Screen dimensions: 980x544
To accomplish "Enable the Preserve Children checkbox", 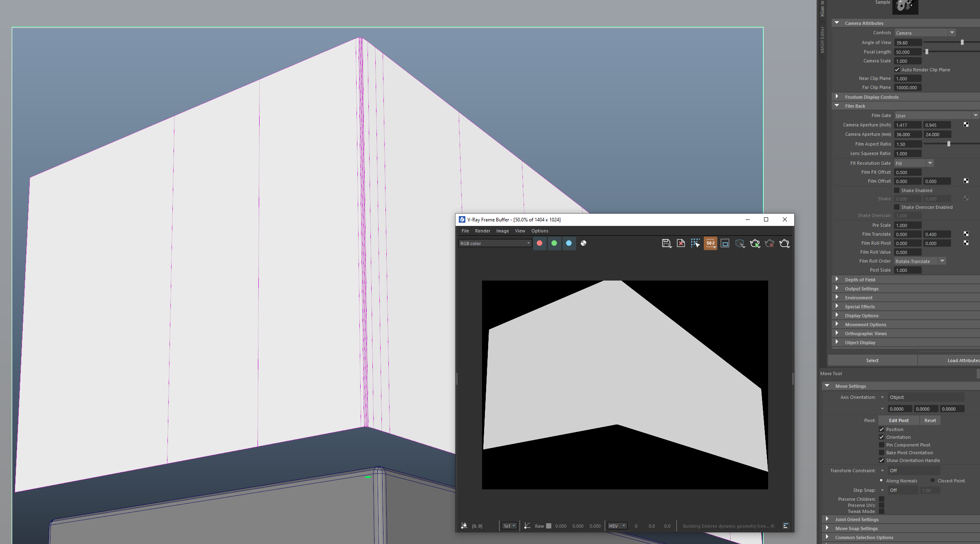I will pyautogui.click(x=882, y=499).
